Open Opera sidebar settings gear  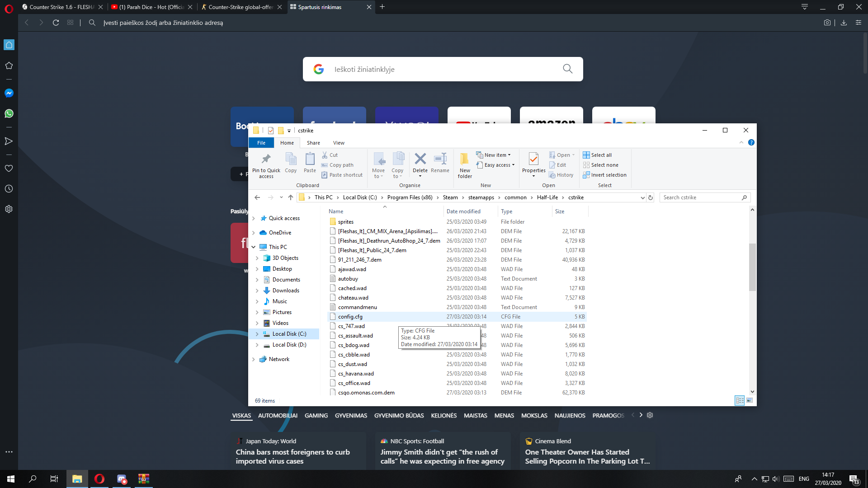click(9, 209)
